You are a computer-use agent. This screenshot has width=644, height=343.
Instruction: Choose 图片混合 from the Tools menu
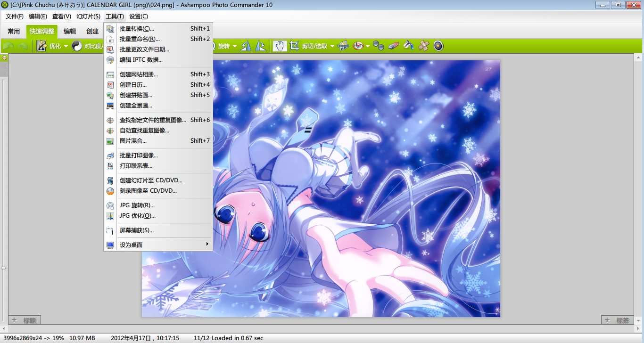(158, 141)
